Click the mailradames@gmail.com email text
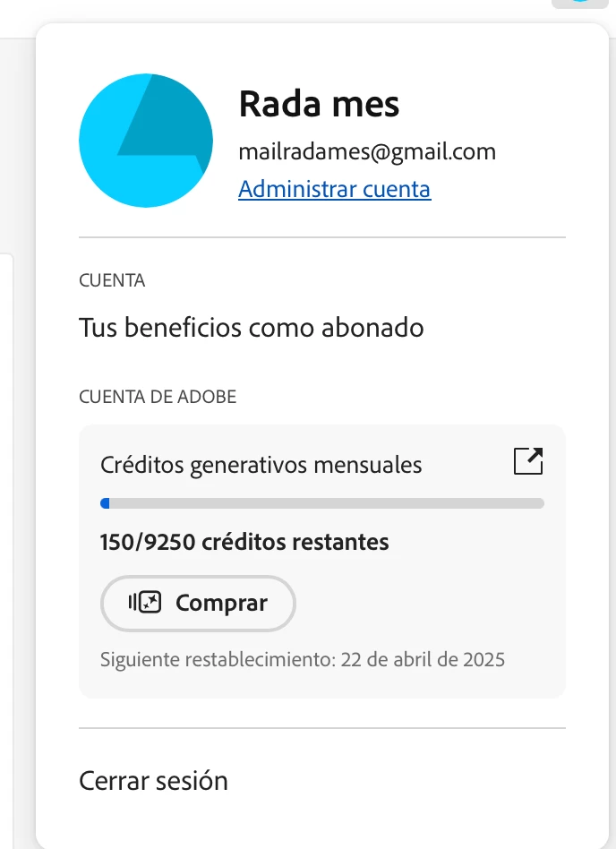Screen dimensions: 616x849 (367, 151)
